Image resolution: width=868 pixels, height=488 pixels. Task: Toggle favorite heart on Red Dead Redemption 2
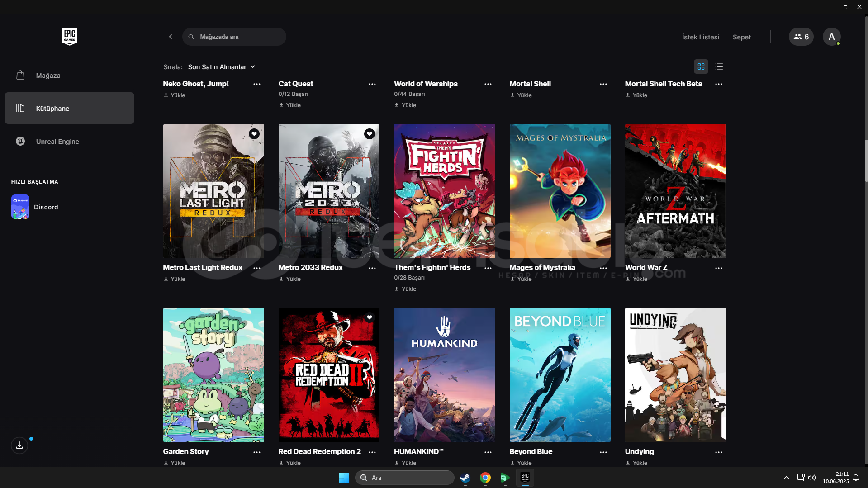click(x=370, y=317)
